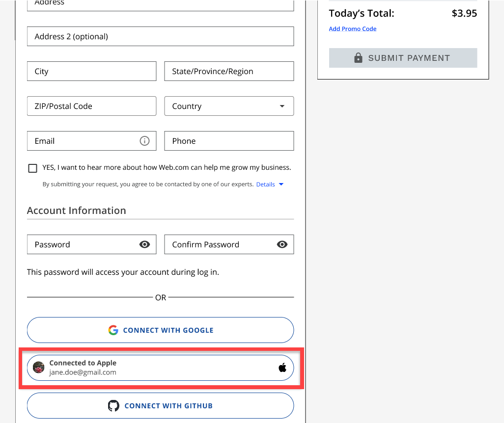The height and width of the screenshot is (423, 504).
Task: Open the Email field info icon
Action: pos(144,141)
